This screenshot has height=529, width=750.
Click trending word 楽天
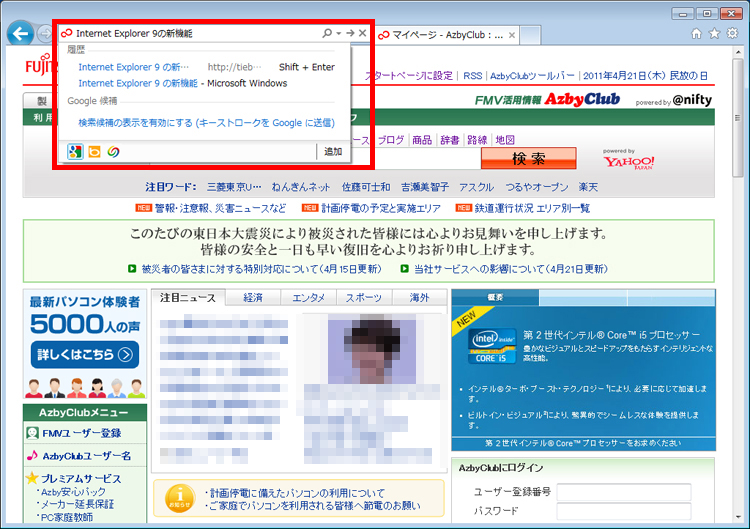coord(588,187)
